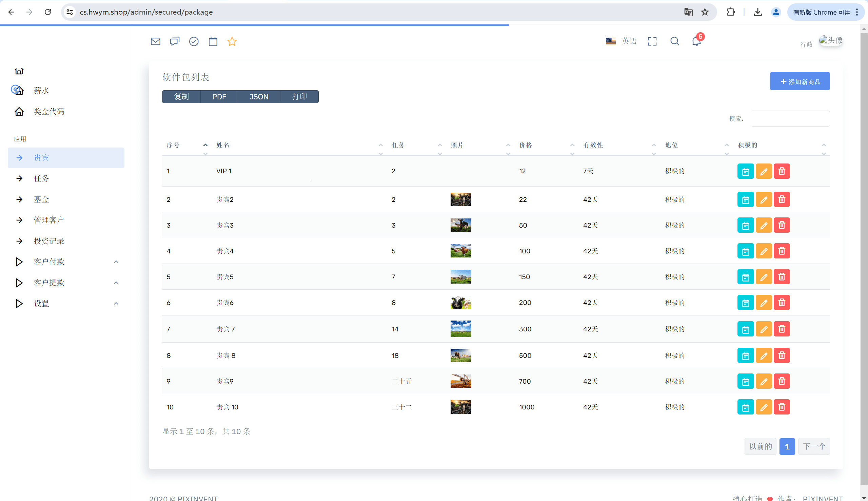Screen dimensions: 868x501
Task: Open the mail envelope icon
Action: 155,42
